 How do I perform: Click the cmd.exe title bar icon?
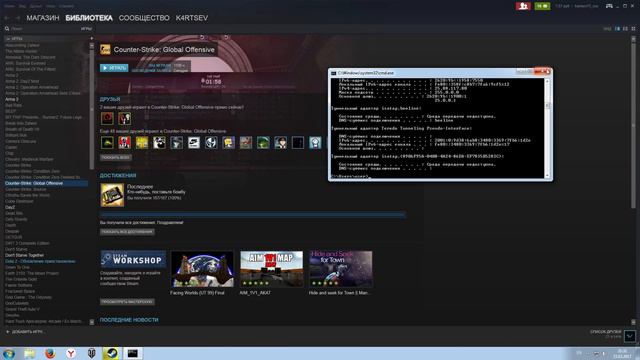(333, 73)
